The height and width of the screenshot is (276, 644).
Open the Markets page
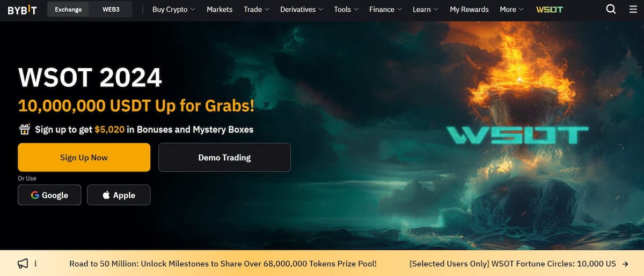(x=219, y=10)
